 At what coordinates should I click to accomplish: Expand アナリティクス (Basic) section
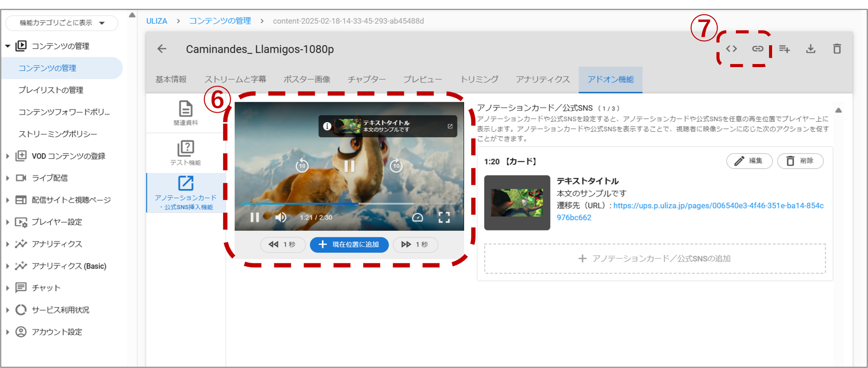tap(7, 266)
